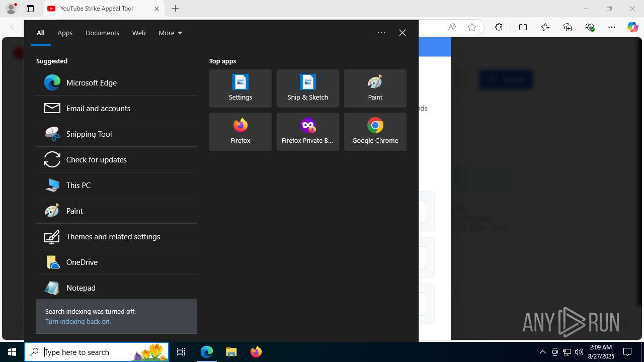This screenshot has width=644, height=362.
Task: Add this page to favorites
Action: [x=472, y=27]
